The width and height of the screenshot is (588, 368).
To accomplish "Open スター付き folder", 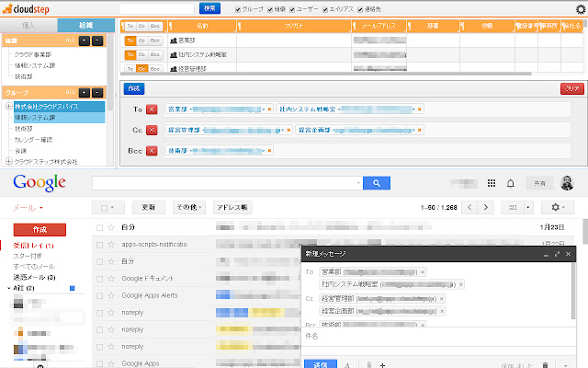I will tap(28, 256).
